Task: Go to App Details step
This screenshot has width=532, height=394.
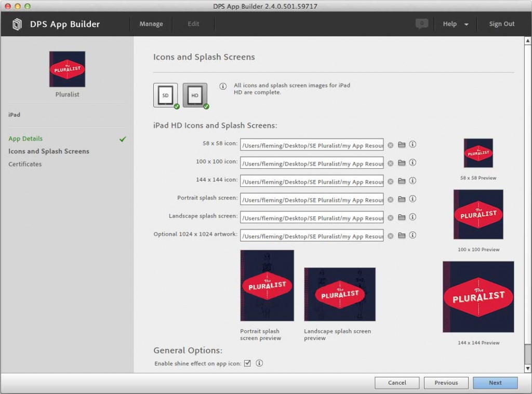Action: coord(25,139)
